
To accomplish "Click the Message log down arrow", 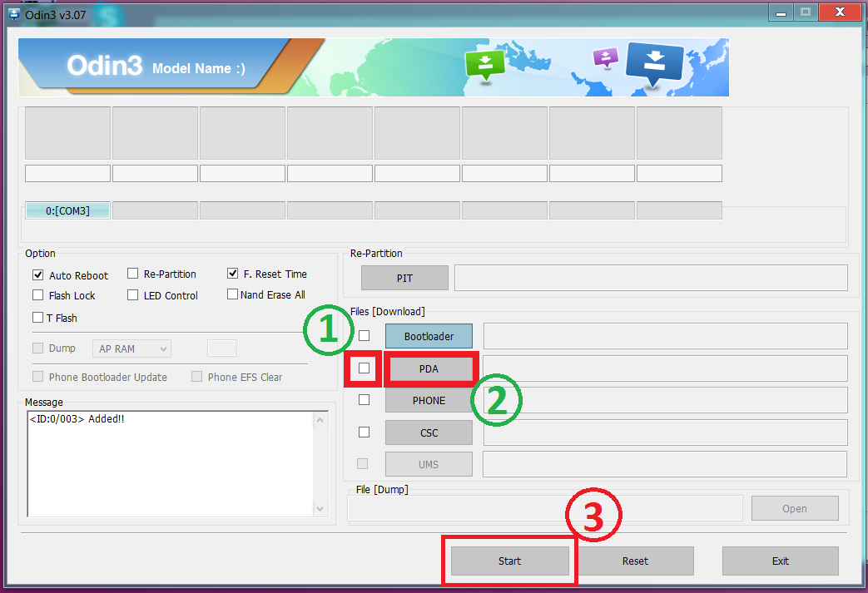I will tap(320, 508).
